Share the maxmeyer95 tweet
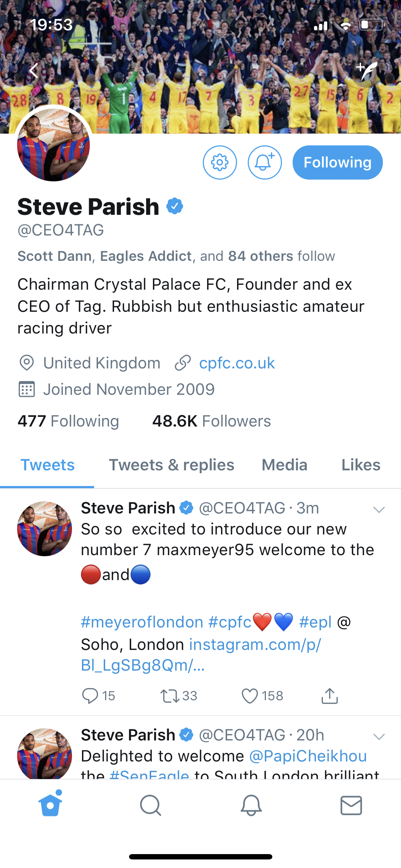 coord(329,696)
